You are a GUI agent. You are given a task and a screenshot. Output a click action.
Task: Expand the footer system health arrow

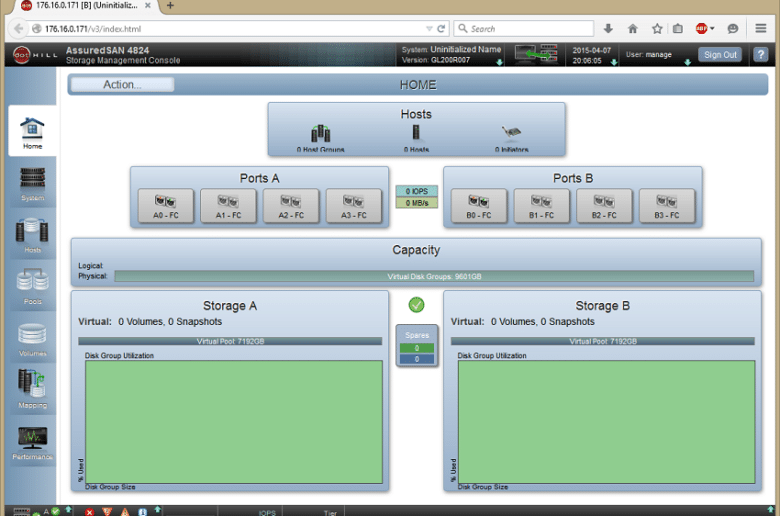tap(69, 510)
